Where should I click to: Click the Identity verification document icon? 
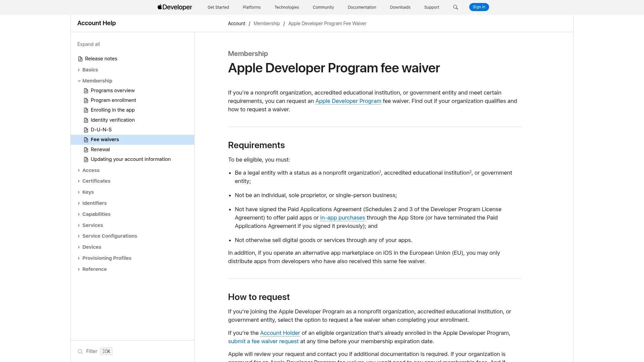click(86, 120)
